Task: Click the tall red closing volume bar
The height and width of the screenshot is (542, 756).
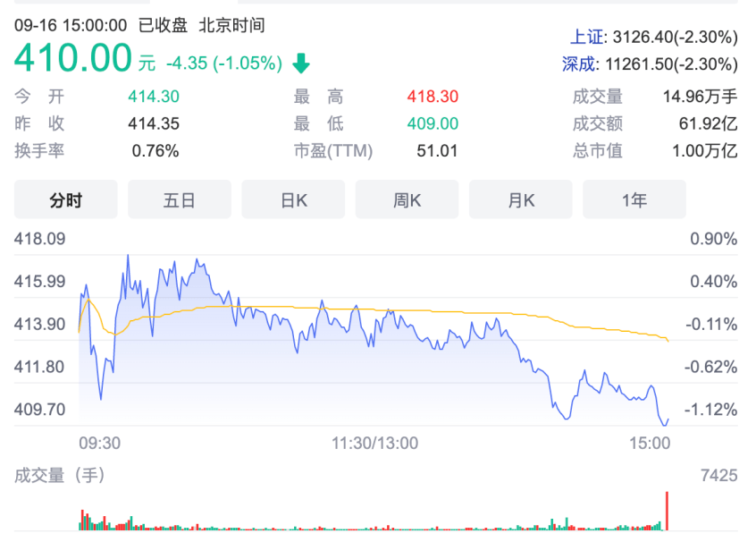Action: (x=668, y=511)
